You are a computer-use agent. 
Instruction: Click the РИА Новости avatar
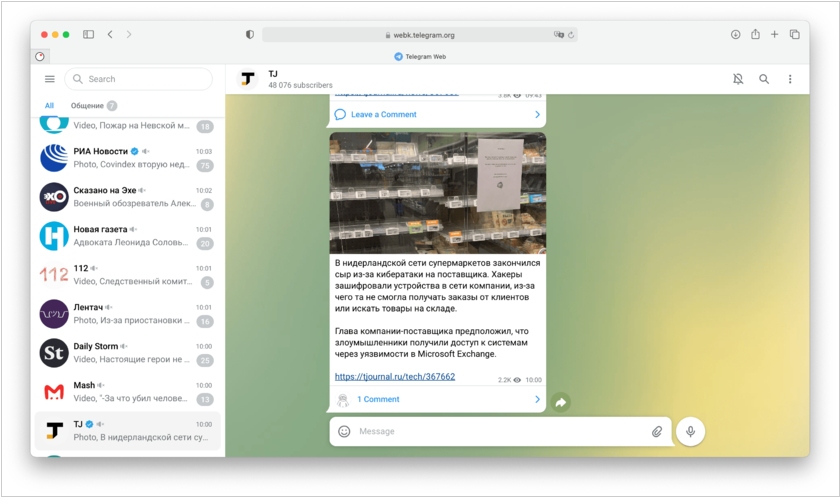point(54,158)
